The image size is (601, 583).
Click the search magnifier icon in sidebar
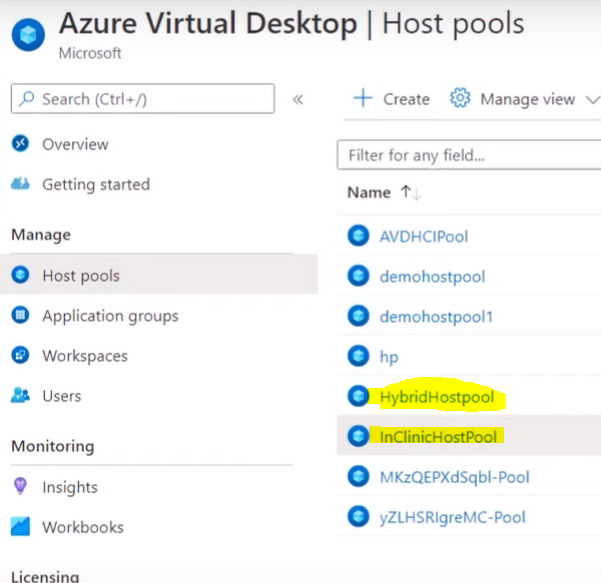27,99
